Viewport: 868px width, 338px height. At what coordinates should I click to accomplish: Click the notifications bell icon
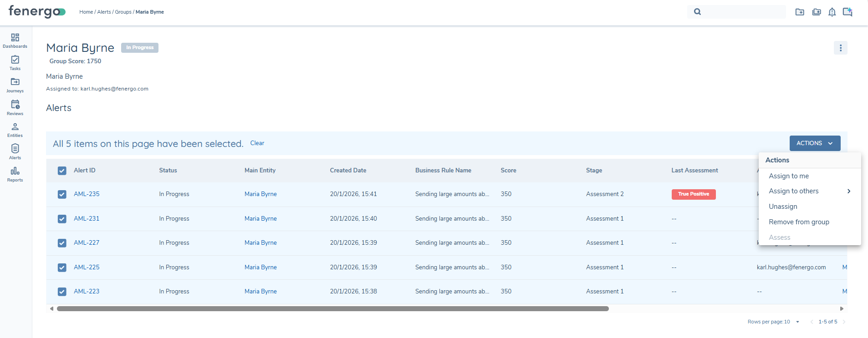(832, 12)
